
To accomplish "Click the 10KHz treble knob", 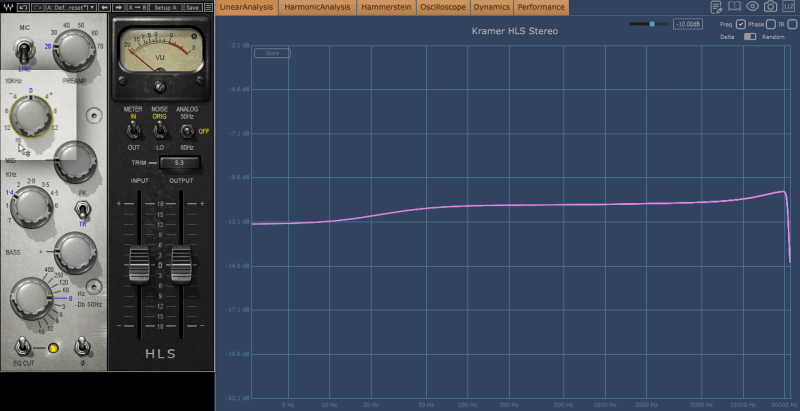I will (x=31, y=116).
